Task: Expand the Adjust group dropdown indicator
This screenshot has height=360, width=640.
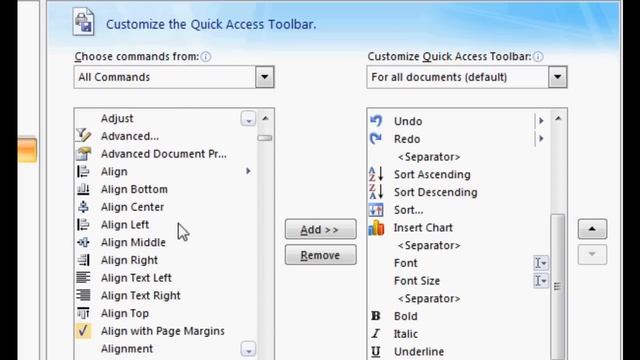Action: pos(248,119)
